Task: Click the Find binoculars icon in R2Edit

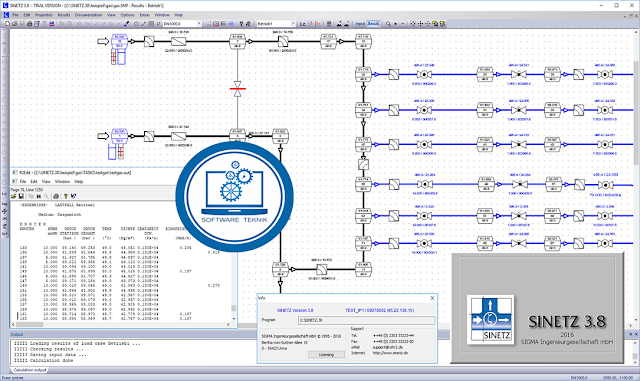Action: (39, 196)
